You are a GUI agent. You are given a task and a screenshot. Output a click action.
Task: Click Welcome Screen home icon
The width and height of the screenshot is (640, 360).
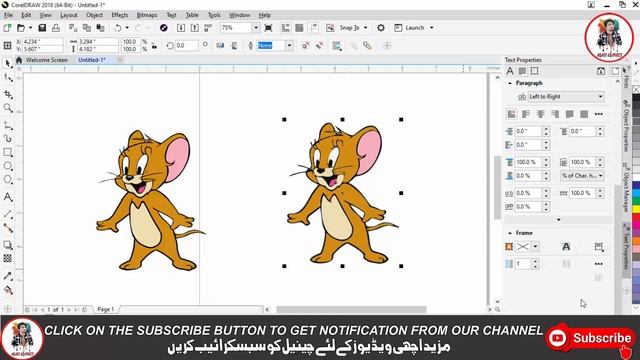tap(19, 60)
